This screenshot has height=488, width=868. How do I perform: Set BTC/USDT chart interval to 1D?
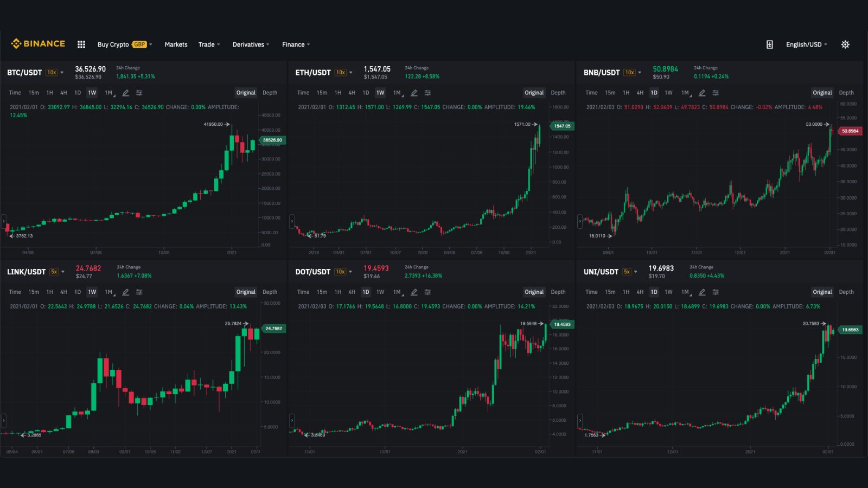click(x=78, y=93)
